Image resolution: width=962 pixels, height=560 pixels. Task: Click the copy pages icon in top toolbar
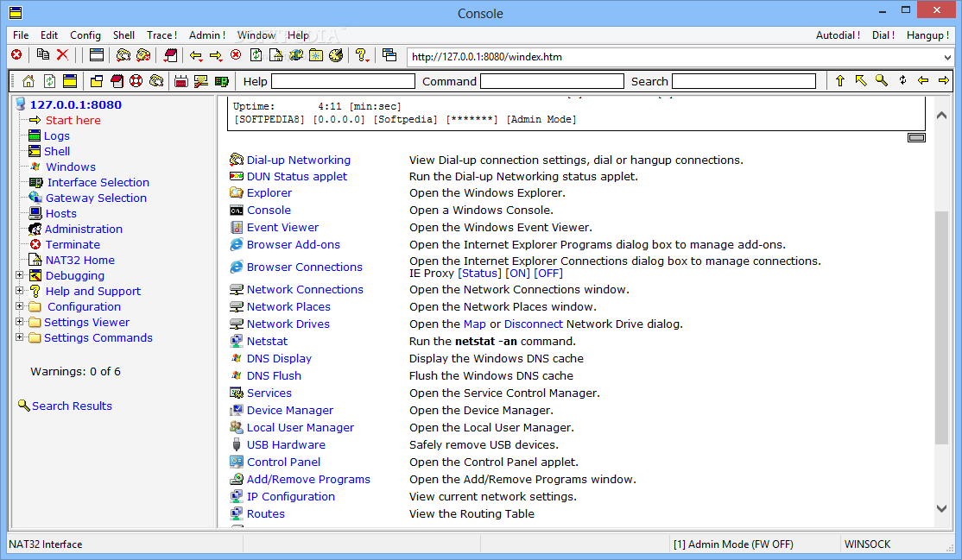(x=43, y=55)
